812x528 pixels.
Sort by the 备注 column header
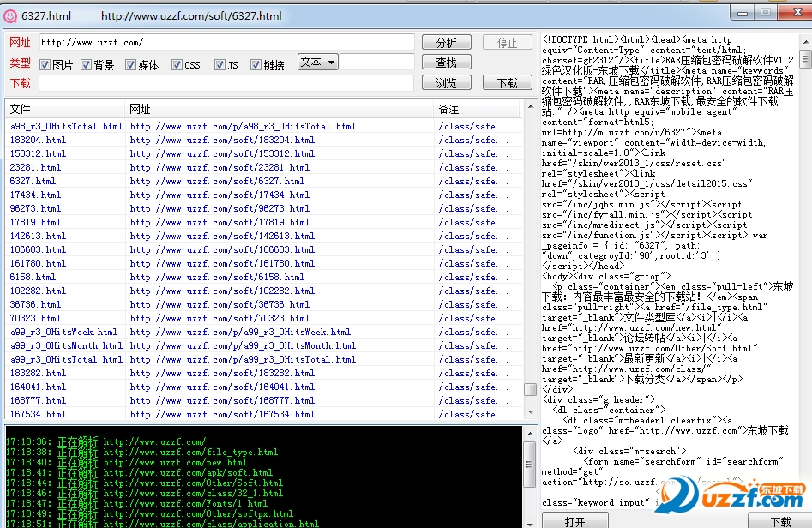477,109
